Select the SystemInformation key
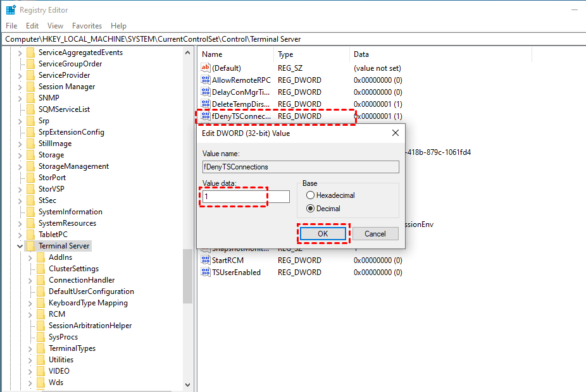586x392 pixels. [x=70, y=212]
